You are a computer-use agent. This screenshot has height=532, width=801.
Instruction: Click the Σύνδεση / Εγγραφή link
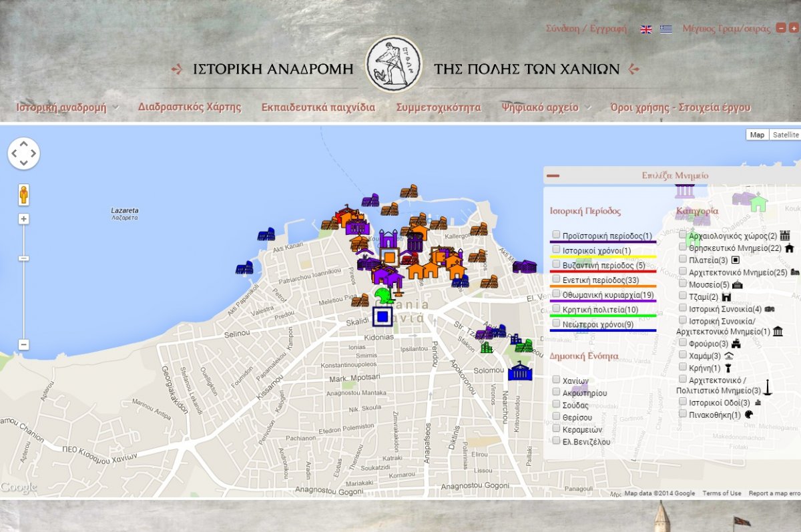(x=586, y=29)
